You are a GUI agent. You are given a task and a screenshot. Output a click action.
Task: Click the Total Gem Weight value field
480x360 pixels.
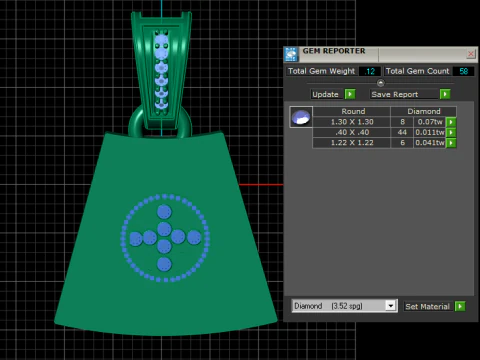[x=370, y=71]
